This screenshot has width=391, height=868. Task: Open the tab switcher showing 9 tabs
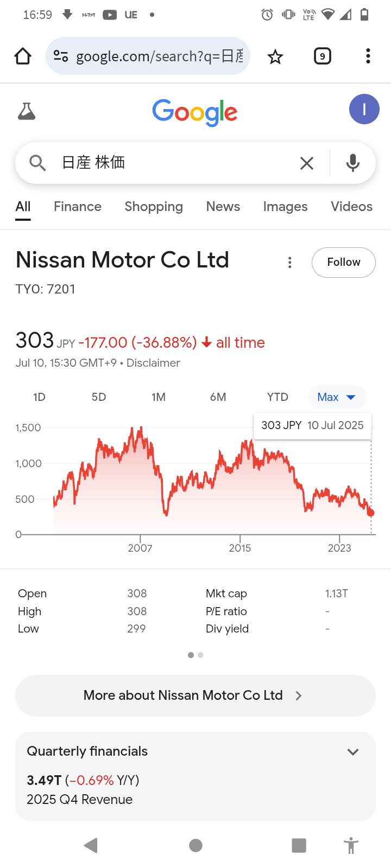[323, 56]
